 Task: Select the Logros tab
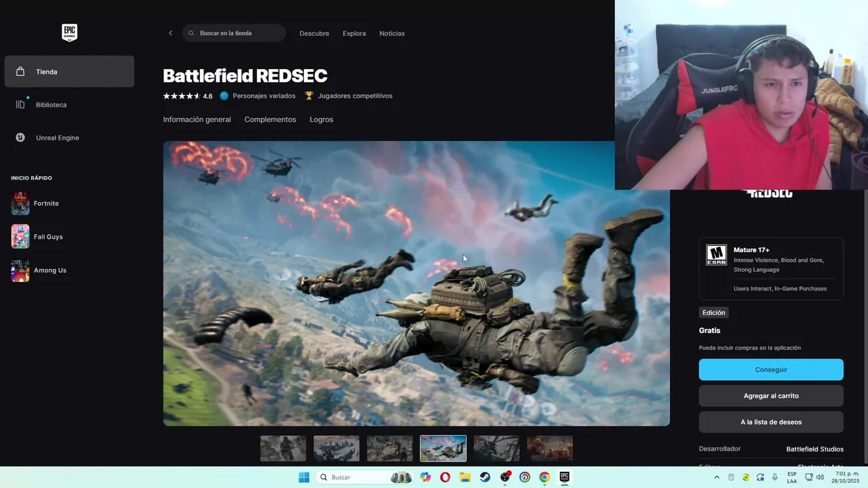(321, 119)
